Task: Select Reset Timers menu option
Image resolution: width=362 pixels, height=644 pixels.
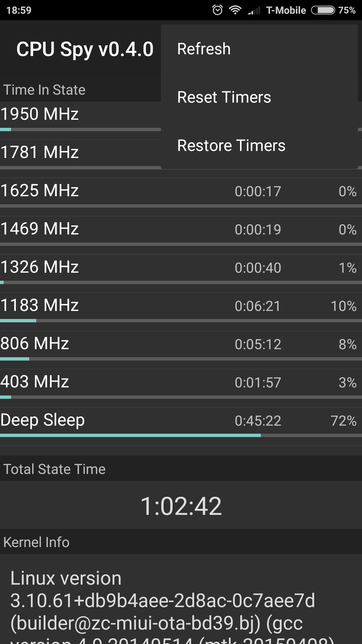Action: pyautogui.click(x=224, y=97)
